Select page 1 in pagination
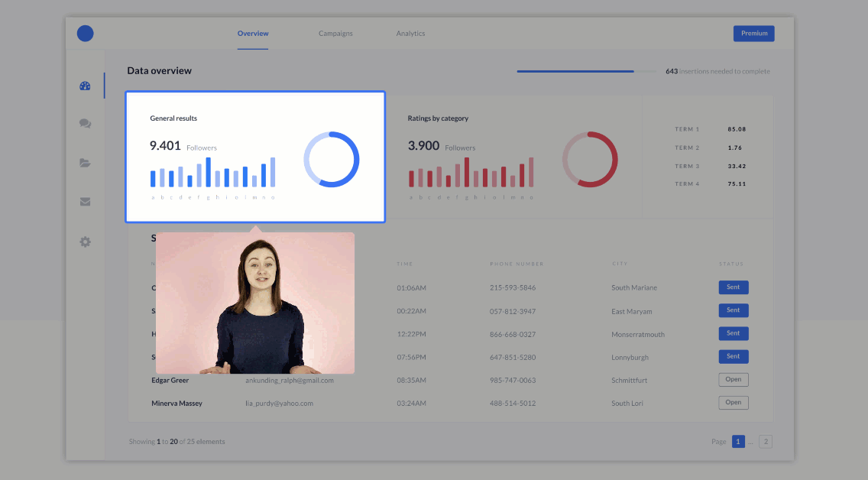The width and height of the screenshot is (868, 480). click(738, 442)
